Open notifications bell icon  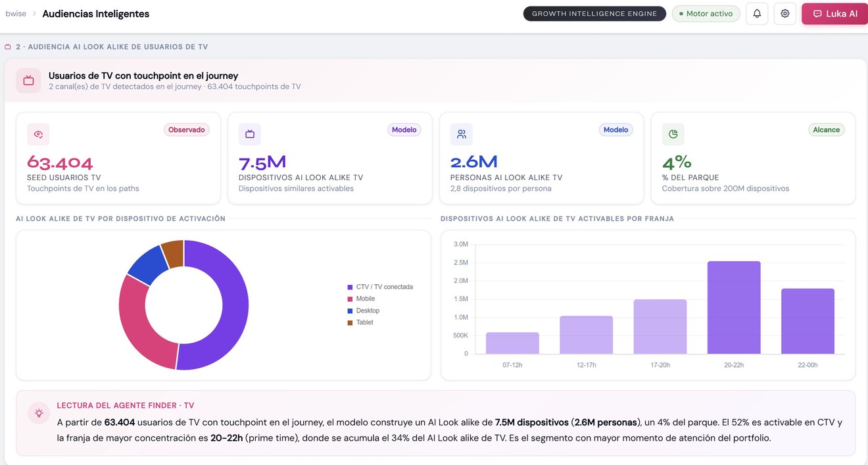[757, 13]
